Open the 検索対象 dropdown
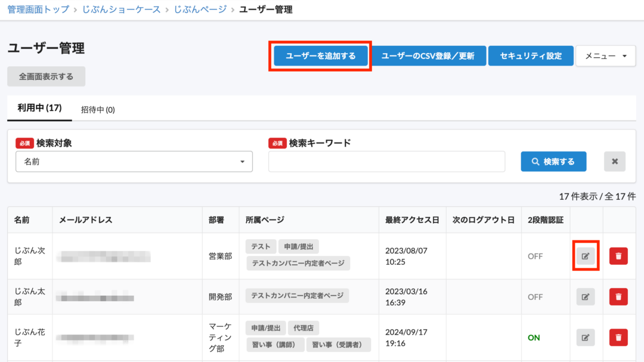644x362 pixels. click(134, 161)
